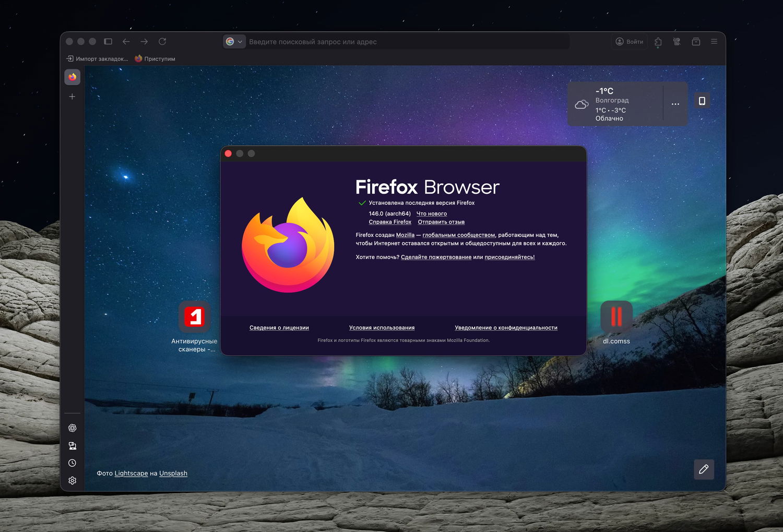Click the mobile device icon near weather
The image size is (783, 532).
click(x=702, y=101)
